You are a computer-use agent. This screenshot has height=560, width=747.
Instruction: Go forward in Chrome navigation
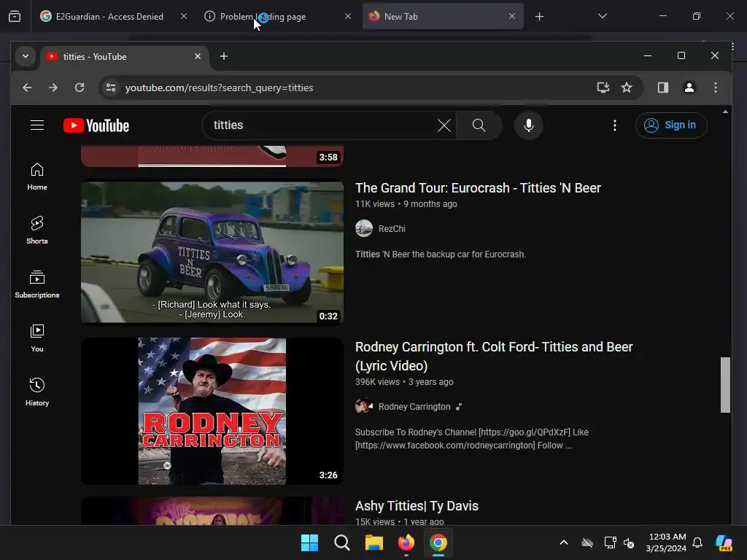click(x=53, y=87)
